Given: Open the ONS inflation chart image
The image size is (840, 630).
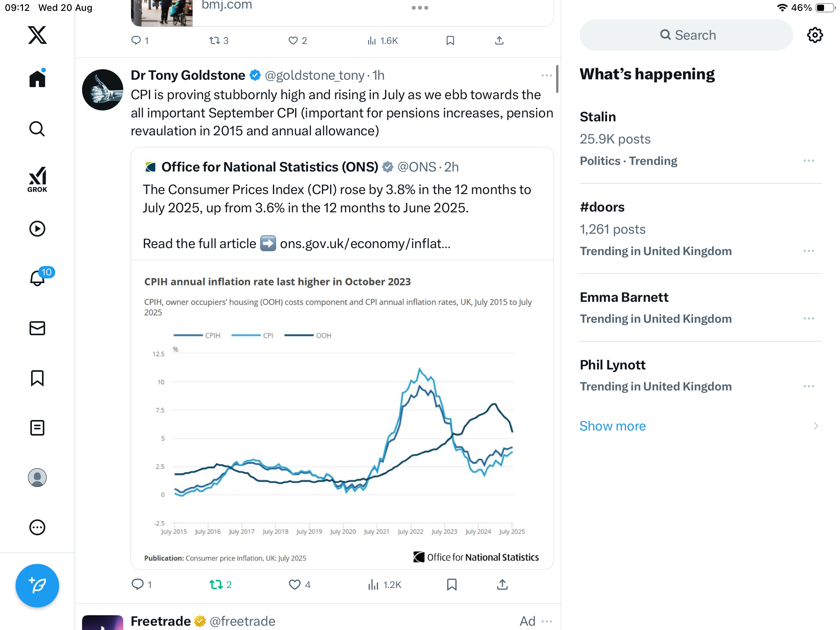Looking at the screenshot, I should 342,414.
